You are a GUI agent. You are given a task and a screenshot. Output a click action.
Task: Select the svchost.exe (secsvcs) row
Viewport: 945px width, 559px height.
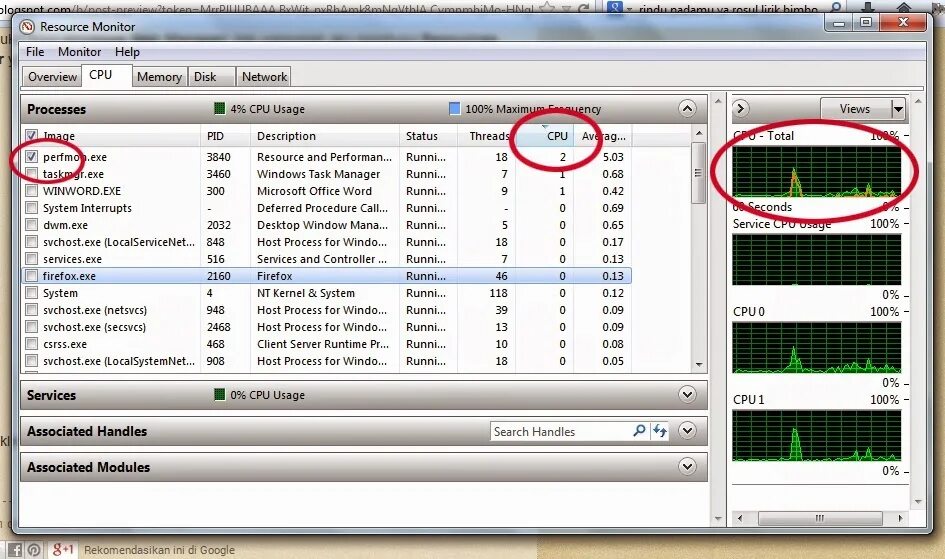[326, 327]
